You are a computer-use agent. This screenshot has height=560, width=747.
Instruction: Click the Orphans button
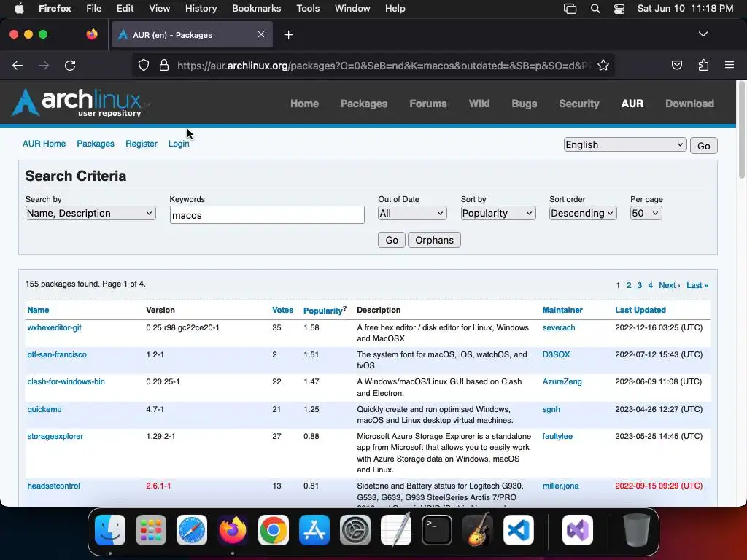[434, 240]
